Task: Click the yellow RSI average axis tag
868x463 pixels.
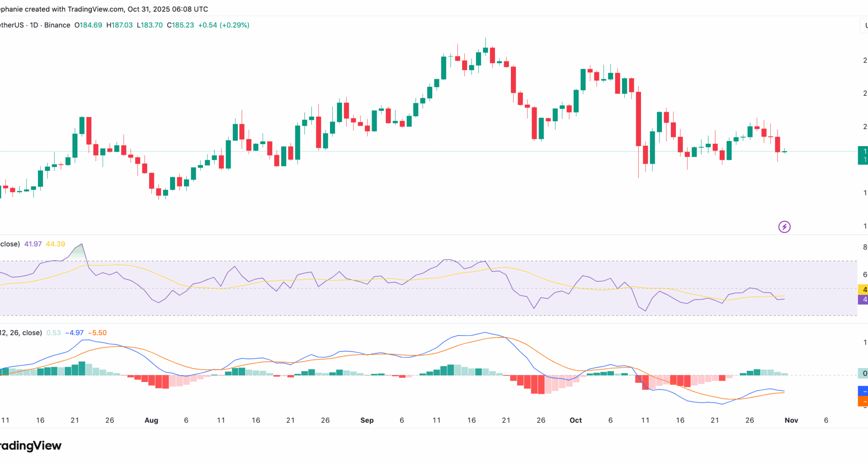Action: pyautogui.click(x=863, y=289)
